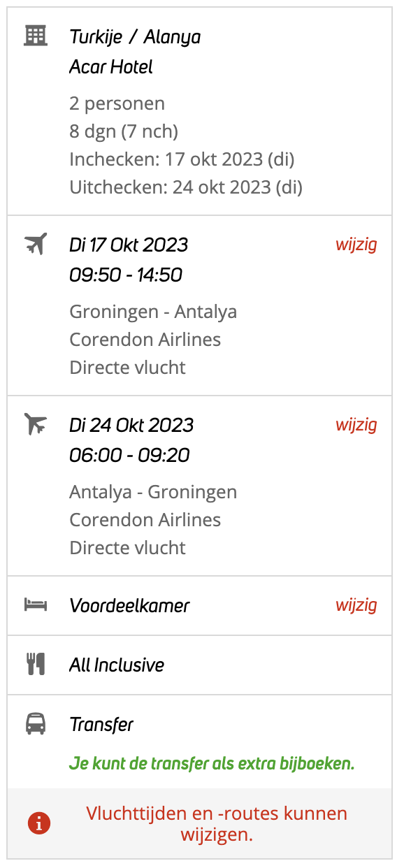Click the Turkije / Alanya destination text
Screen dimensions: 404x868
[135, 37]
